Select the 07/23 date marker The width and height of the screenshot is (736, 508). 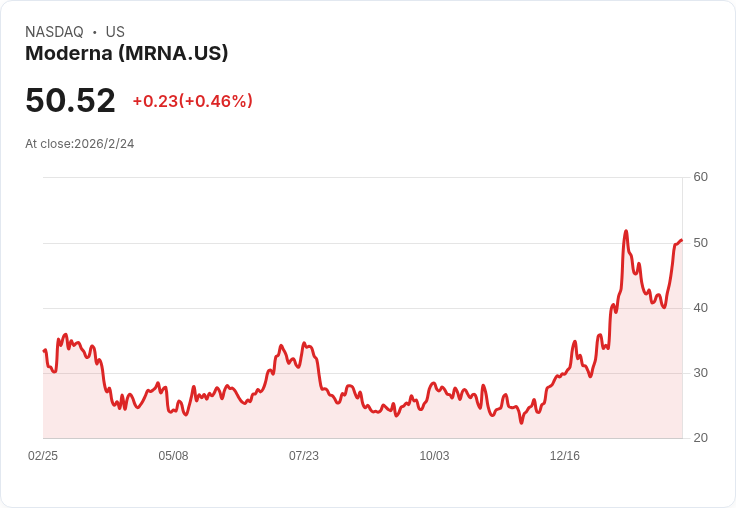304,455
